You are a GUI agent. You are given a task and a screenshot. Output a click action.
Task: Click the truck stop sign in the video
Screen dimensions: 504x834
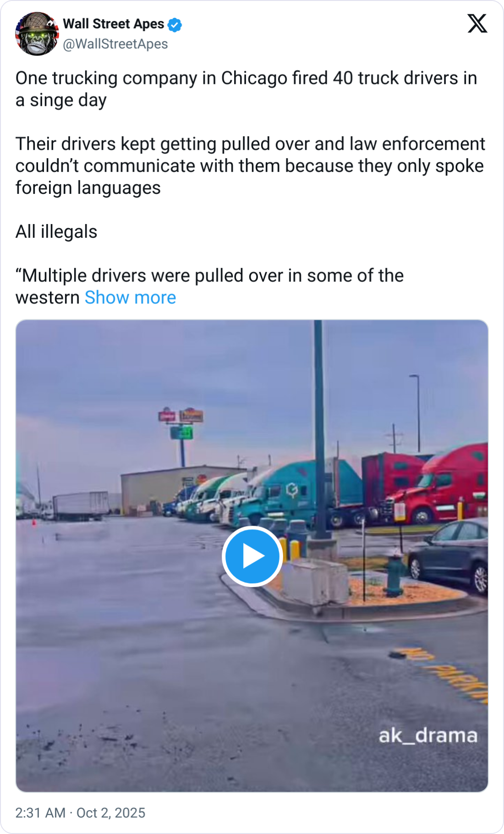[181, 423]
